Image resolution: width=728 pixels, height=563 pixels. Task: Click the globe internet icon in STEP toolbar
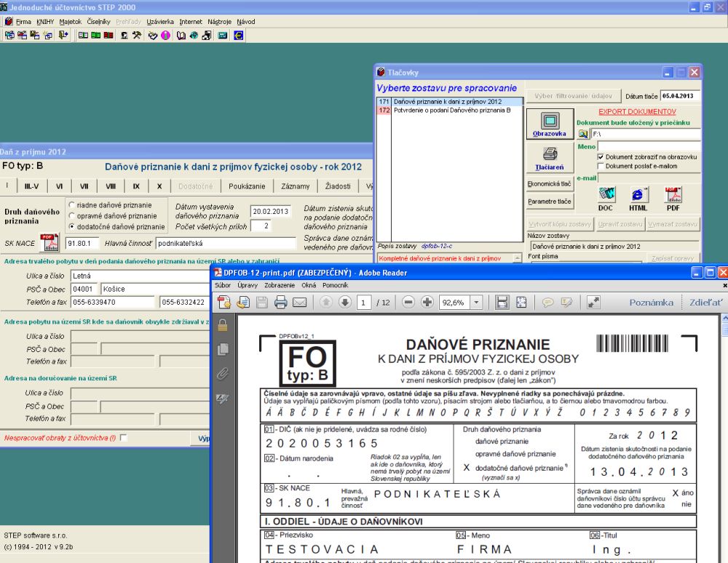pyautogui.click(x=194, y=35)
